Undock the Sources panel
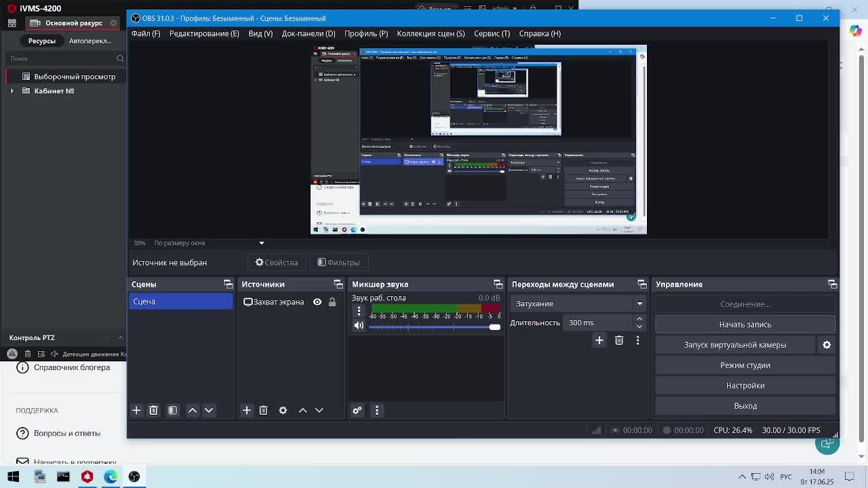The height and width of the screenshot is (488, 868). [x=338, y=284]
